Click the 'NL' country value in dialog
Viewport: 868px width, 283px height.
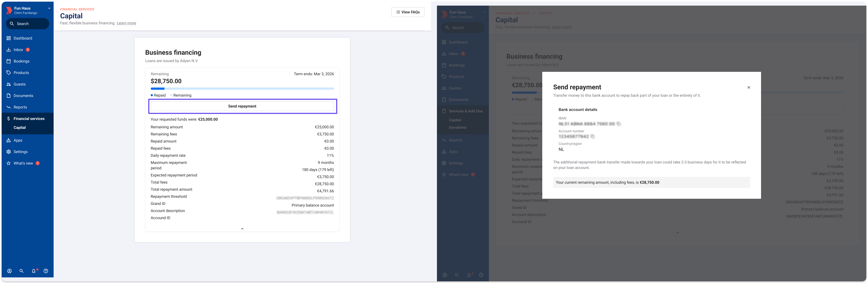pos(561,150)
